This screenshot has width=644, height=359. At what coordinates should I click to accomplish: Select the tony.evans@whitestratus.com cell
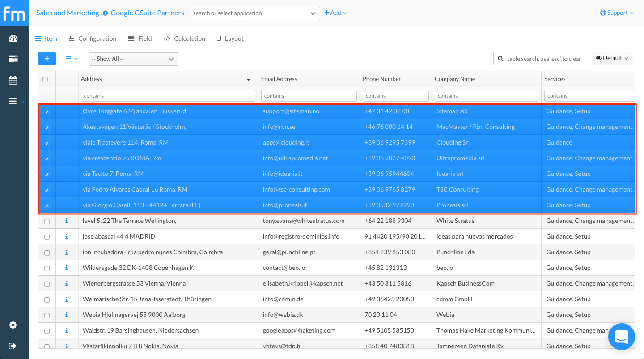(x=309, y=221)
